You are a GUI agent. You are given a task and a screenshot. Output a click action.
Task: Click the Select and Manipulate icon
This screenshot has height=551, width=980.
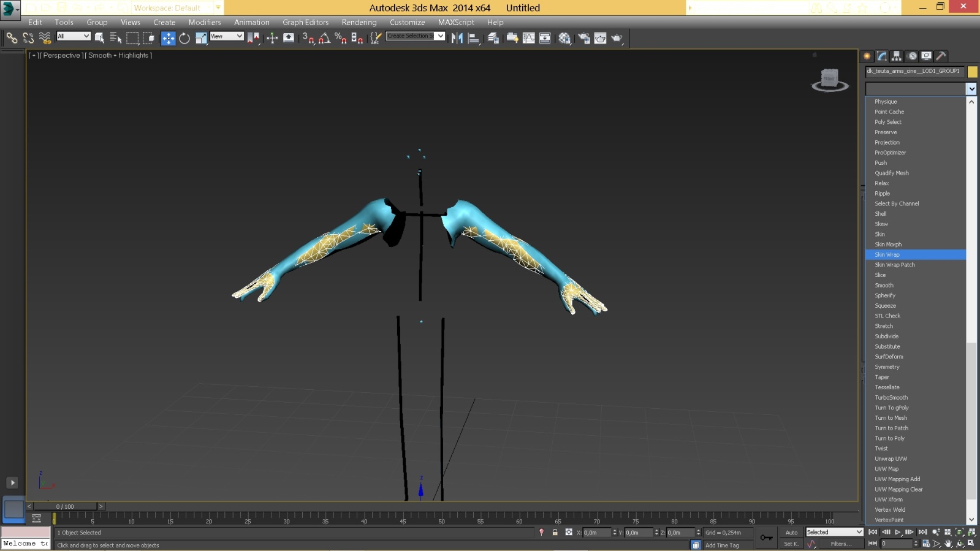click(x=272, y=38)
